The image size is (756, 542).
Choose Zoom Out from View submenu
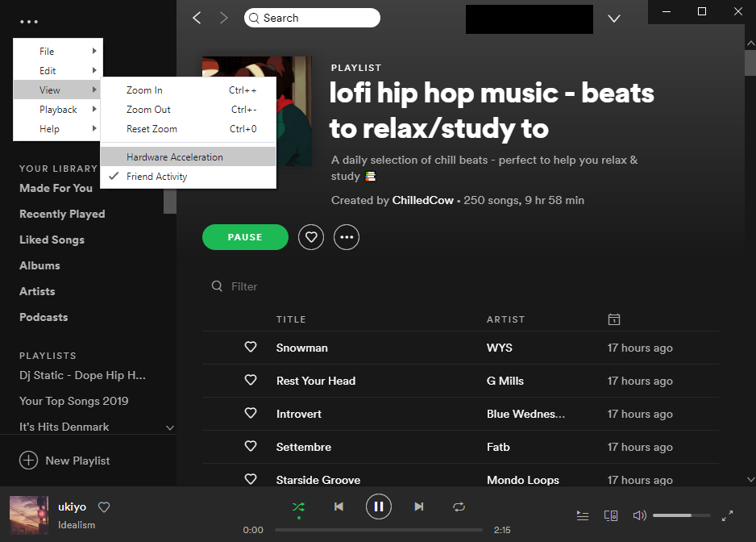[188, 110]
